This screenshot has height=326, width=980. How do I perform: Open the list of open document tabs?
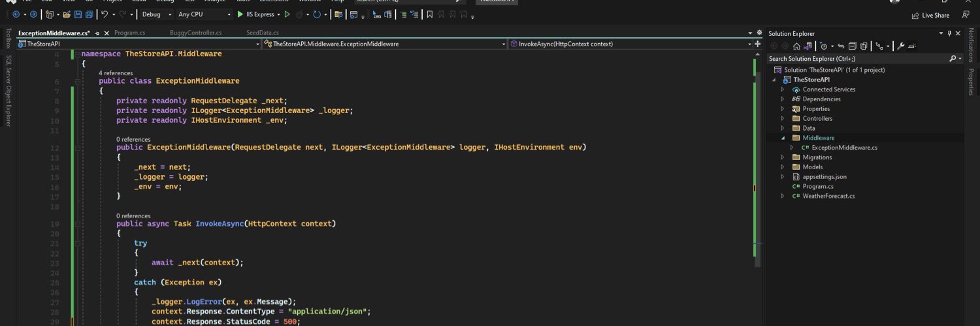point(750,33)
